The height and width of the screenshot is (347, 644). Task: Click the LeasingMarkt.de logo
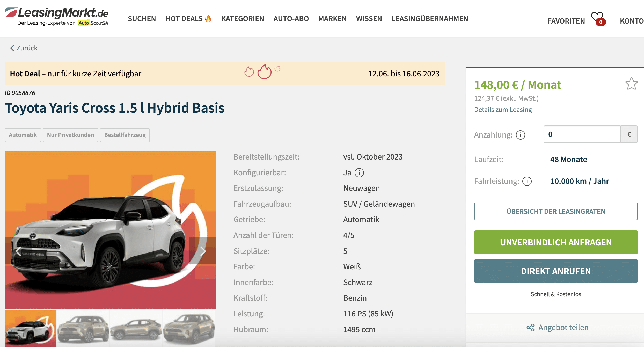(x=56, y=16)
